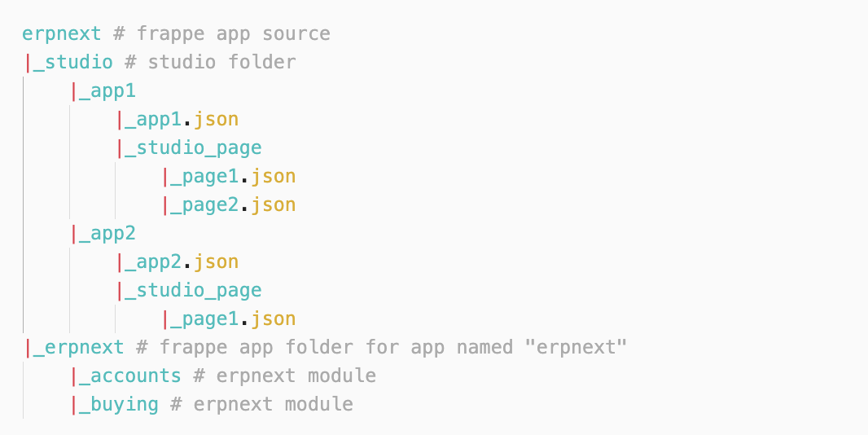
Task: Open the _app1.json file entry
Action: (182, 119)
